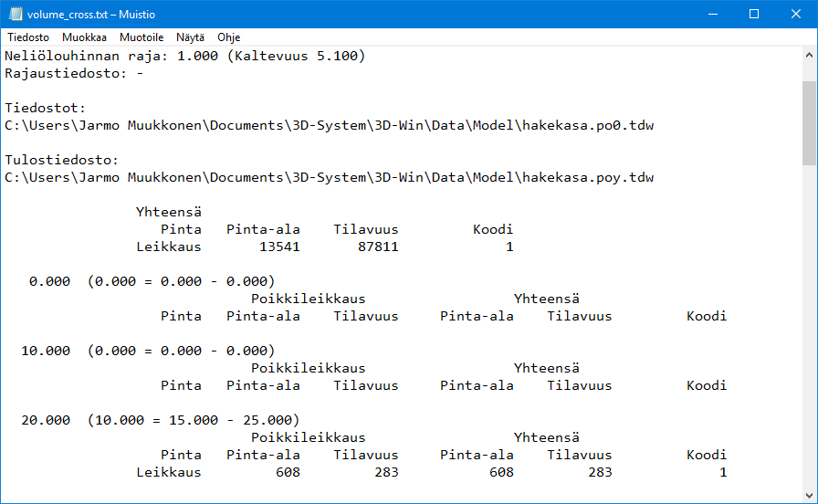Image resolution: width=818 pixels, height=504 pixels.
Task: Open the Ohje menu
Action: click(x=228, y=37)
